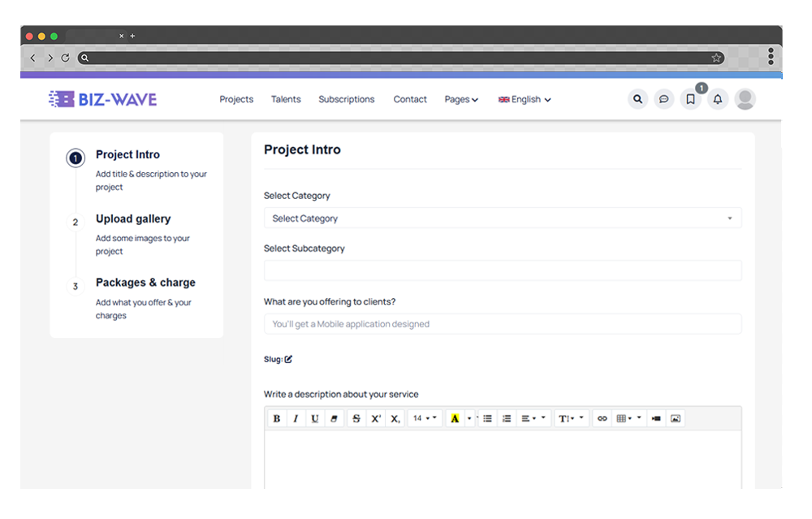Screen dimensions: 812x519
Task: Go to the Subscriptions page
Action: (347, 99)
